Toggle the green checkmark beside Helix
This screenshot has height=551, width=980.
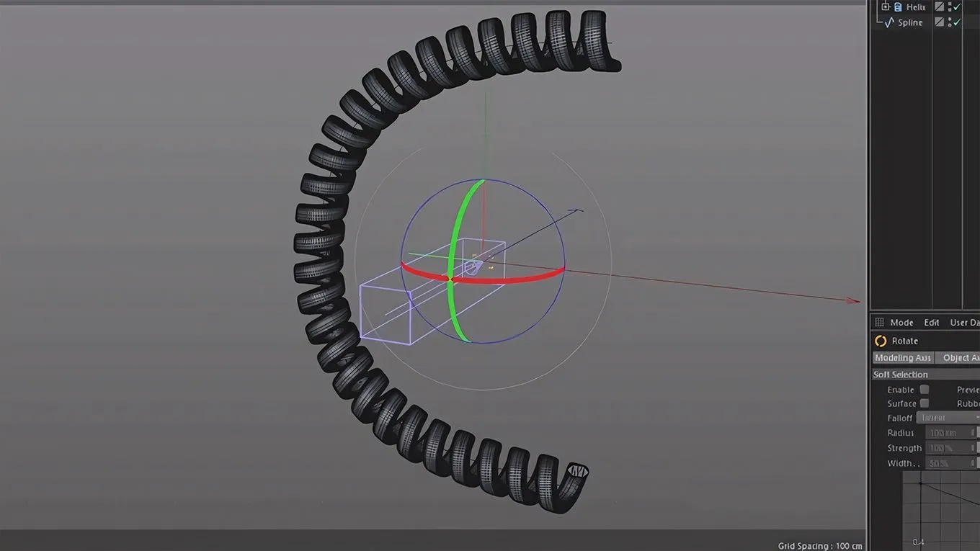click(955, 6)
